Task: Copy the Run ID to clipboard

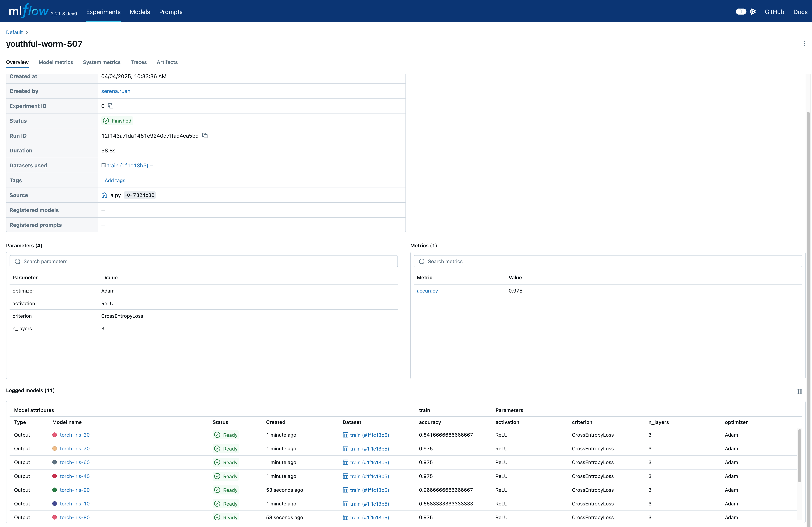Action: (205, 136)
